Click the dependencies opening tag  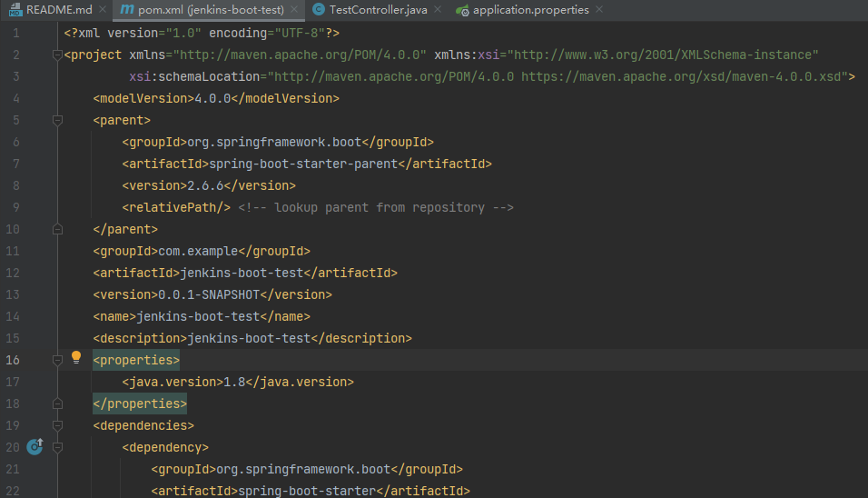[143, 425]
